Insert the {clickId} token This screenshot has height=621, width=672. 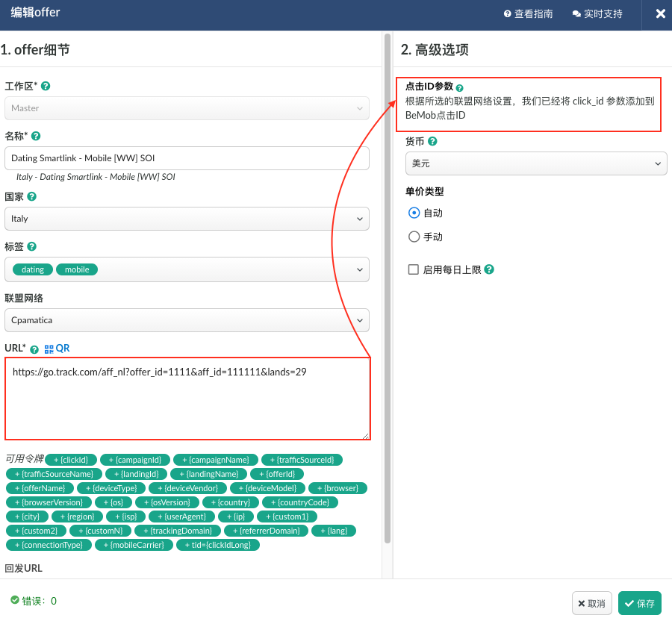71,460
